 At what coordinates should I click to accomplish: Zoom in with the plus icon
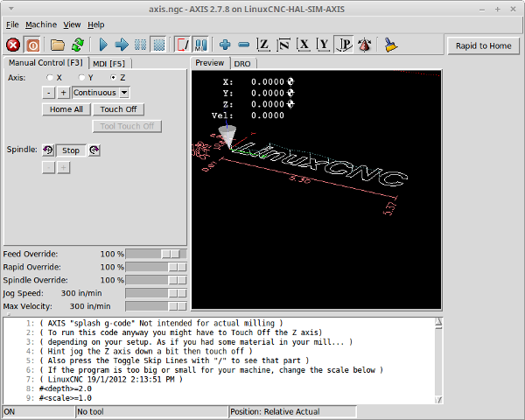click(x=225, y=44)
